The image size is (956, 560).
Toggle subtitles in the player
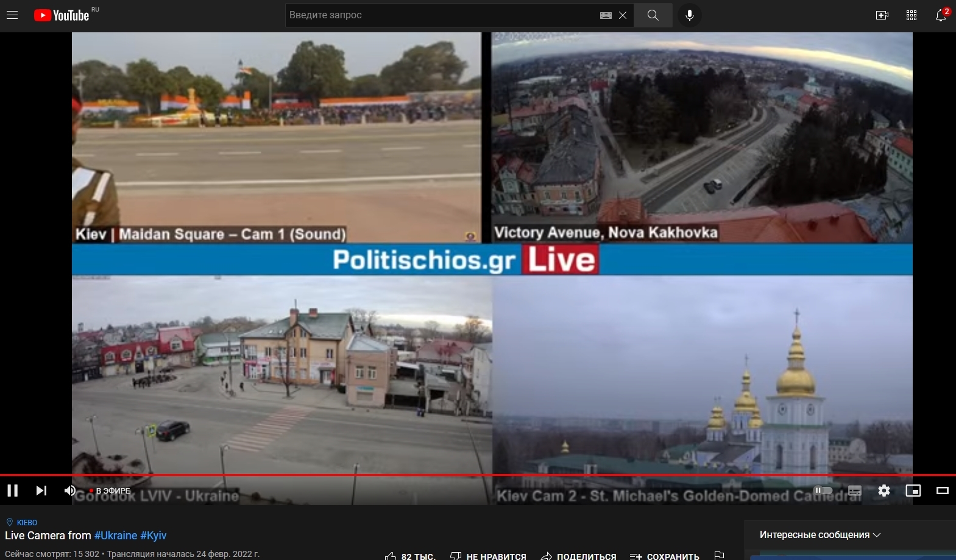click(x=855, y=491)
